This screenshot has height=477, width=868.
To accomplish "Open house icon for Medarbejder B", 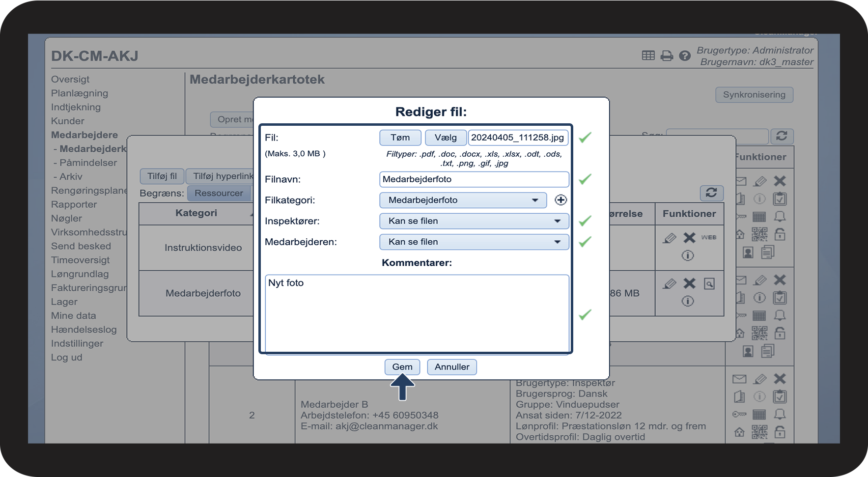I will tap(739, 432).
